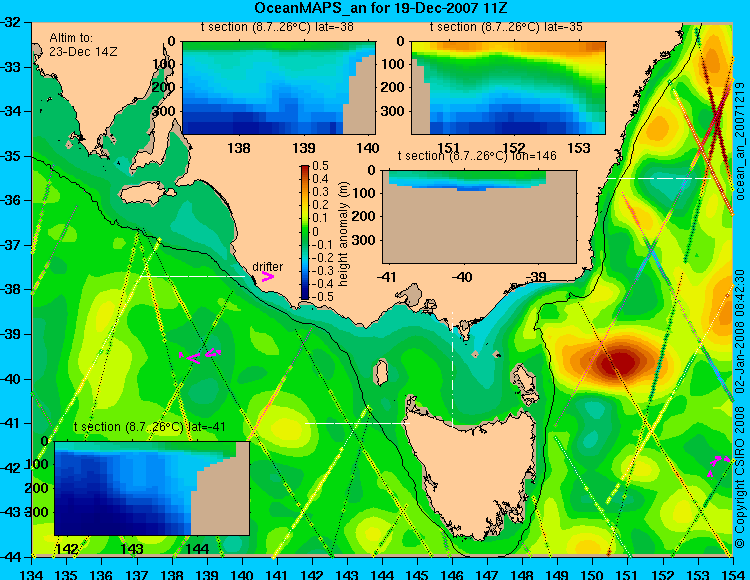This screenshot has width=750, height=580.
Task: Click the 150 longitude label on the bottom axis
Action: [593, 574]
